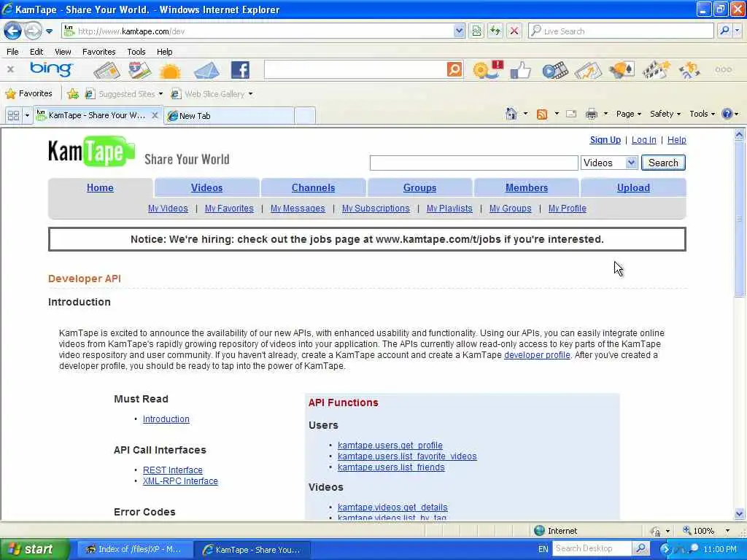Open the Edit menu
This screenshot has height=560, width=747.
(36, 52)
